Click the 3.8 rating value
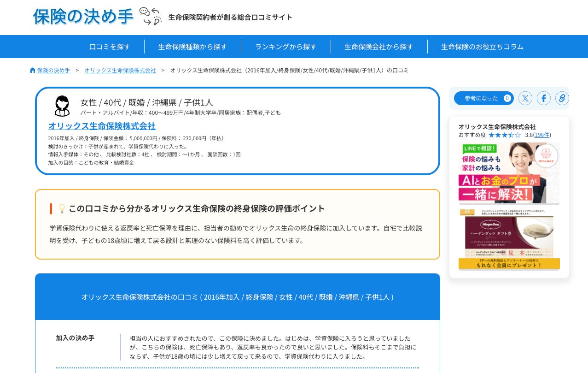Screen dimensions: 588x373 (x=529, y=135)
